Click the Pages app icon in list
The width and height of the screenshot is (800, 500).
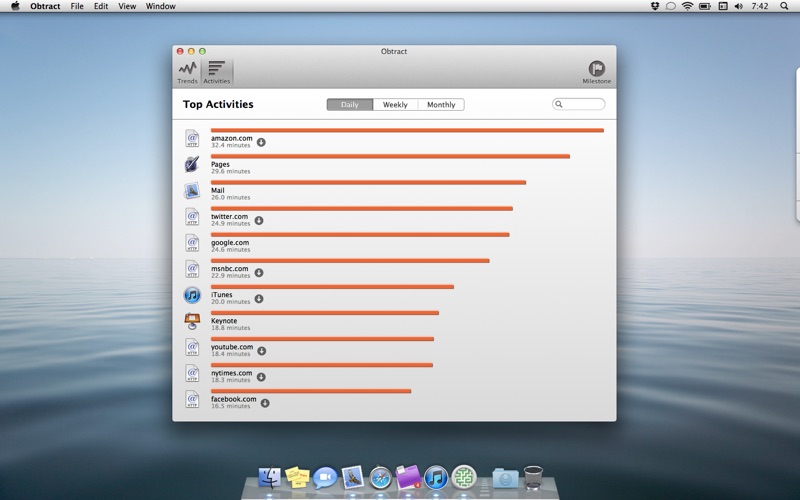point(192,164)
